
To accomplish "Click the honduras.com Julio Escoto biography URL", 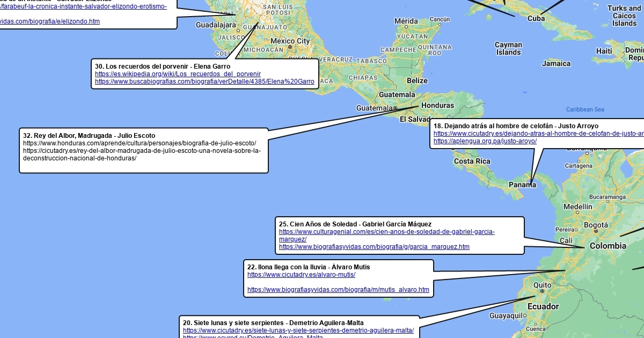I will [x=140, y=143].
